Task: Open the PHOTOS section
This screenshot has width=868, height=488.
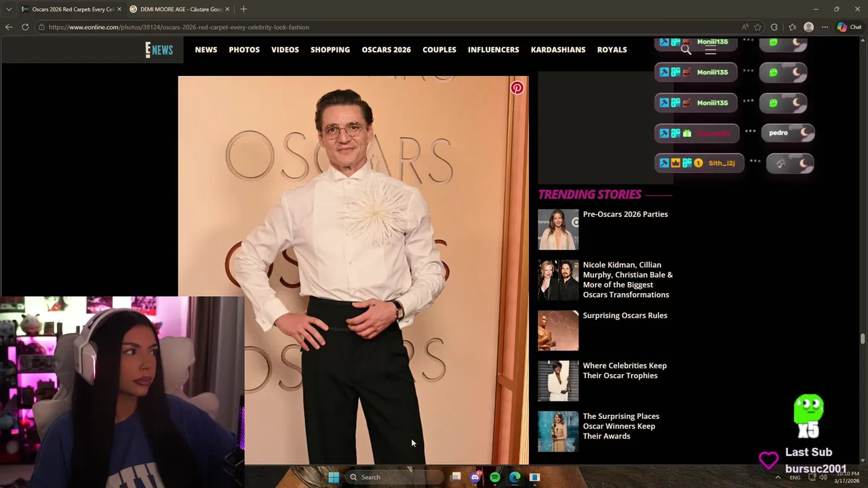Action: (x=244, y=49)
